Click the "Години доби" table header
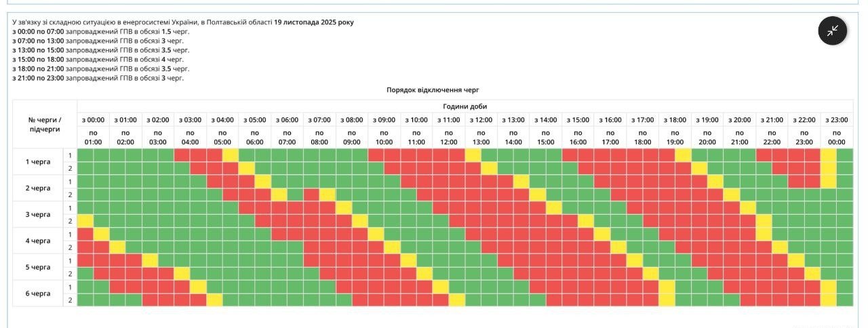The image size is (868, 328). [x=465, y=106]
